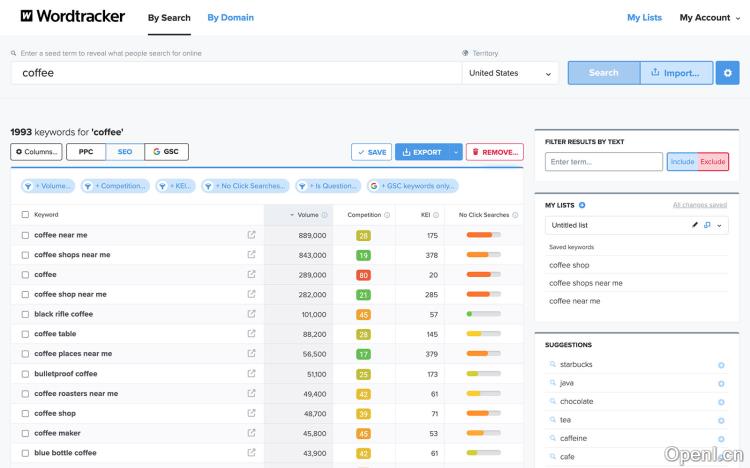Open My Lists in the top navigation
This screenshot has width=750, height=468.
[644, 18]
